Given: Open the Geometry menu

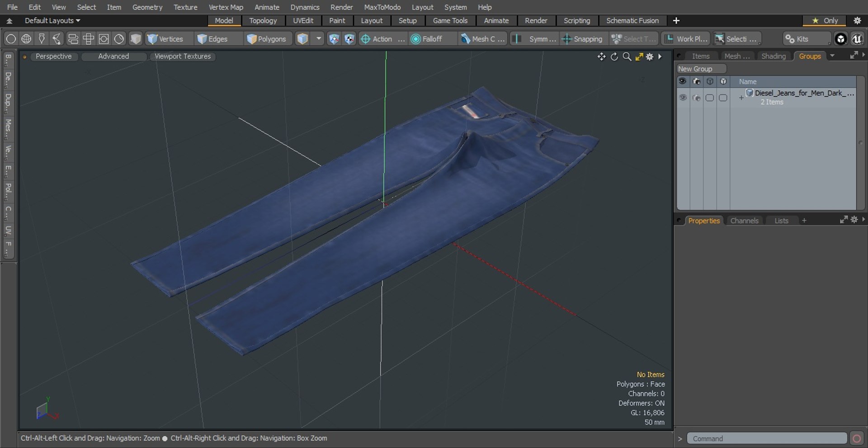Looking at the screenshot, I should [147, 7].
